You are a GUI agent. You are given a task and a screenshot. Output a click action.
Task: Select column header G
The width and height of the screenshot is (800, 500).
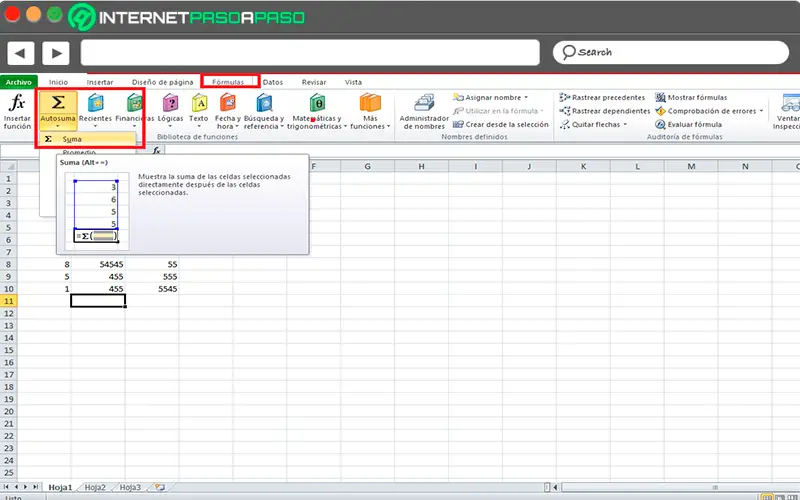pos(367,166)
